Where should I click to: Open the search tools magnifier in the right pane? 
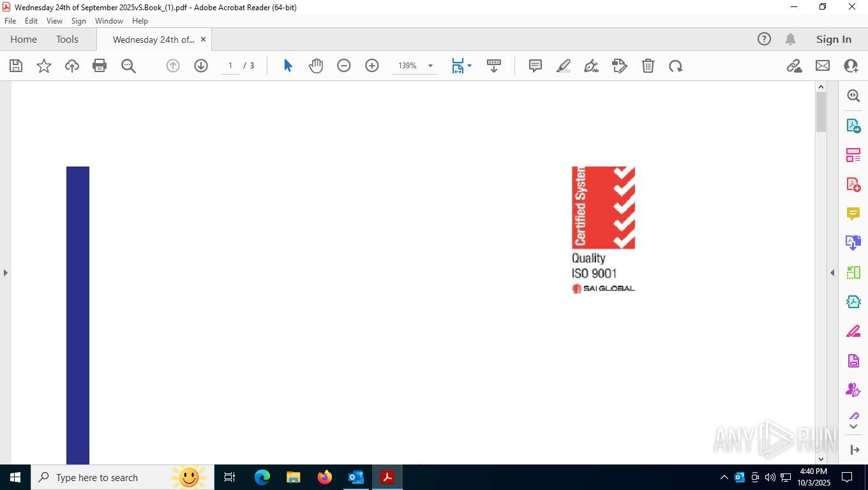pos(853,96)
